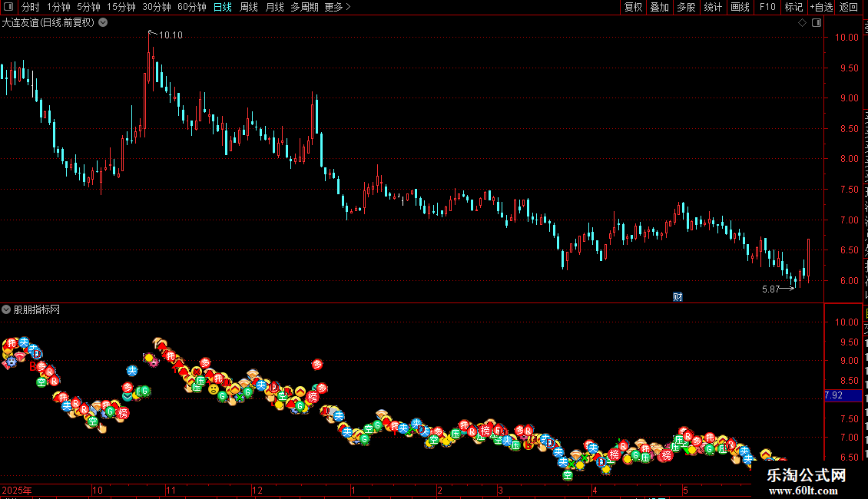Viewport: 868px width, 499px height.
Task: Select the 日线 daily chart tab
Action: click(223, 7)
